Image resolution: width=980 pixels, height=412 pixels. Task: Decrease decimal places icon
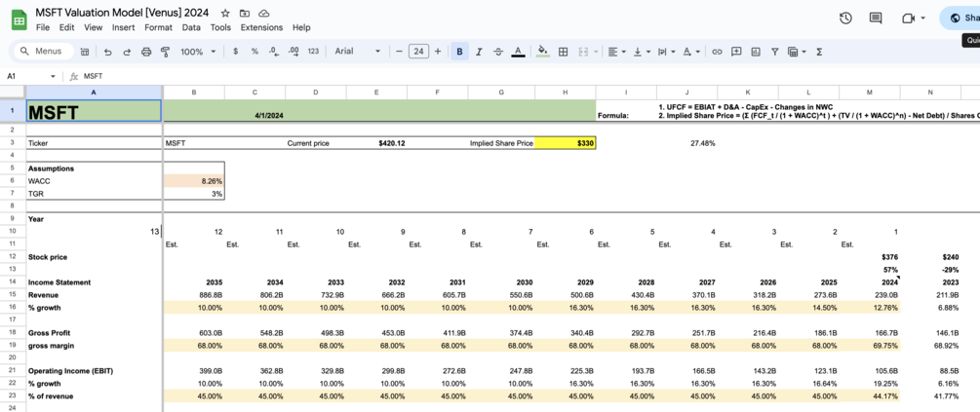click(274, 52)
